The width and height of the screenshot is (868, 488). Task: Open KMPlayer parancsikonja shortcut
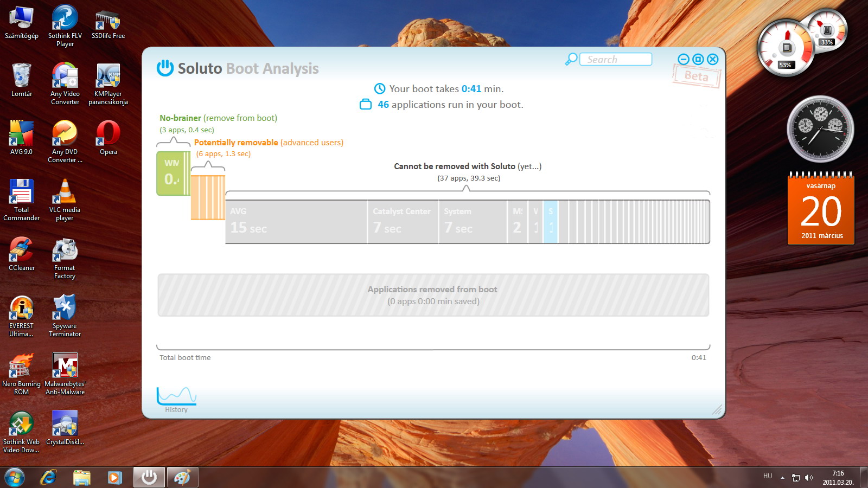(x=108, y=84)
